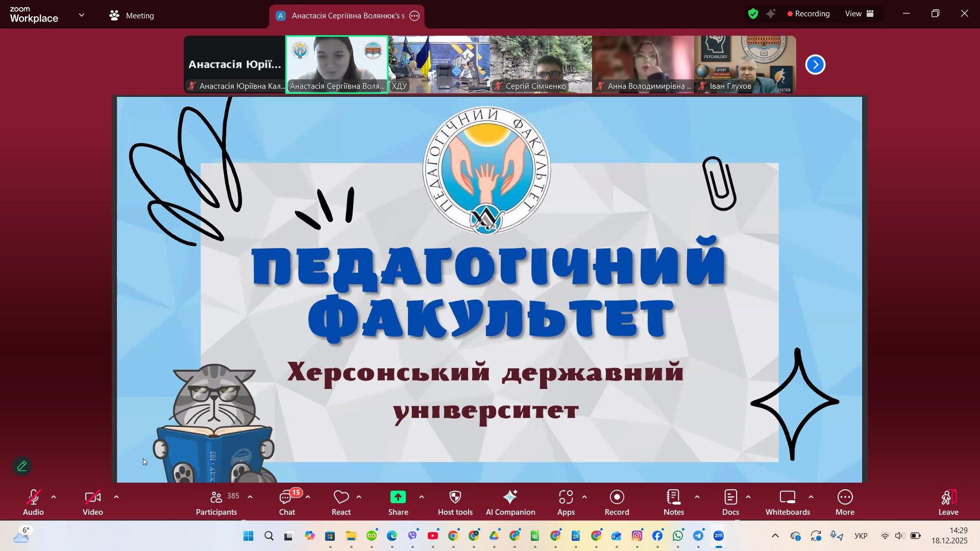Select the ХДУ participant video tile
Image resolution: width=980 pixels, height=551 pixels.
(x=439, y=65)
